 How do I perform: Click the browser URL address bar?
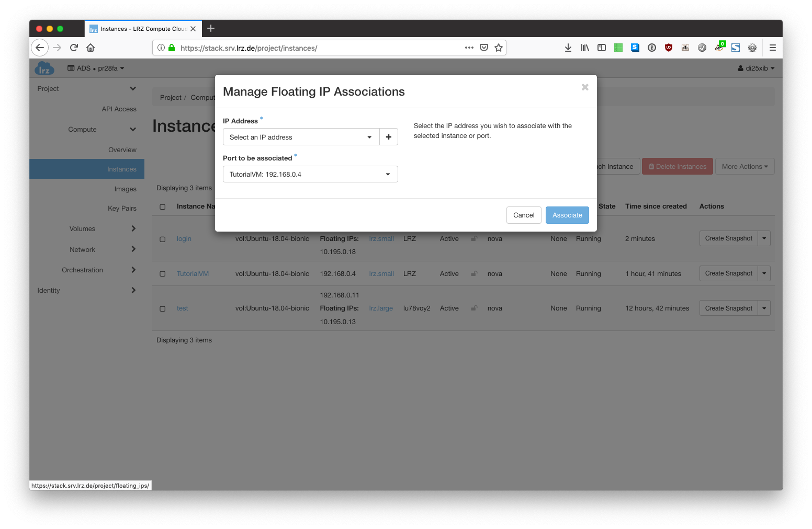click(x=319, y=48)
